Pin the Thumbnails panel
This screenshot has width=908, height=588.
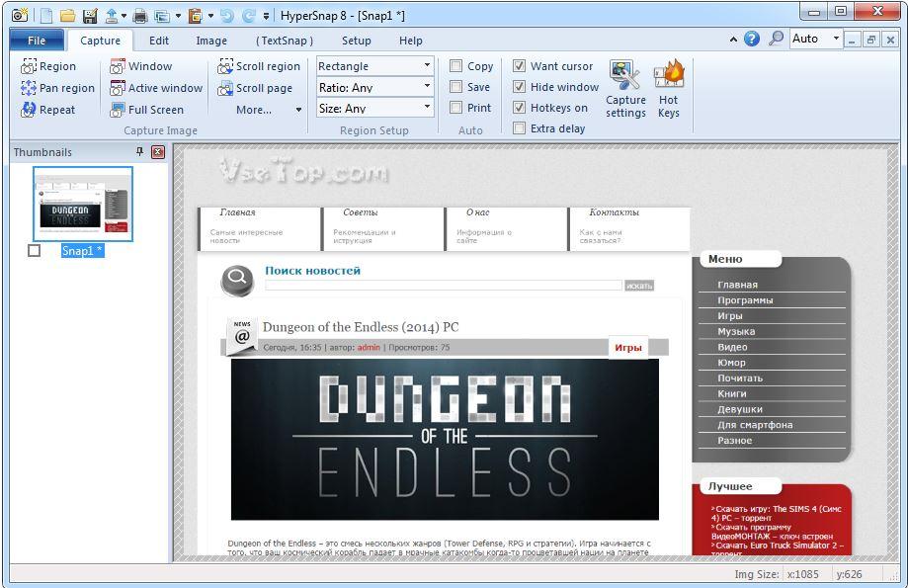click(139, 152)
